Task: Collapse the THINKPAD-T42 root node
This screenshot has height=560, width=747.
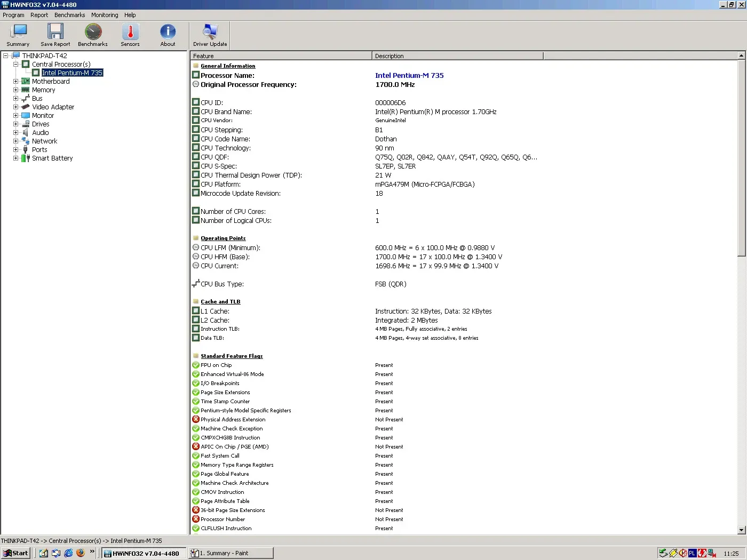Action: point(5,56)
